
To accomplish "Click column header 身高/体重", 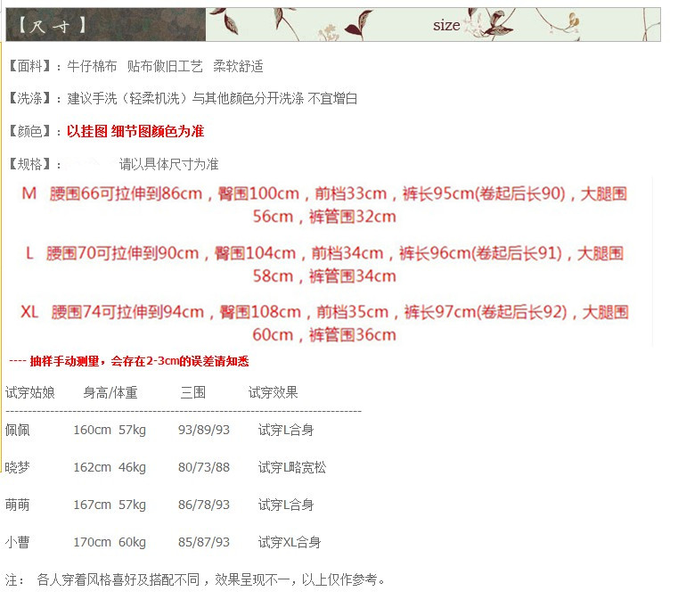I will pyautogui.click(x=110, y=392).
